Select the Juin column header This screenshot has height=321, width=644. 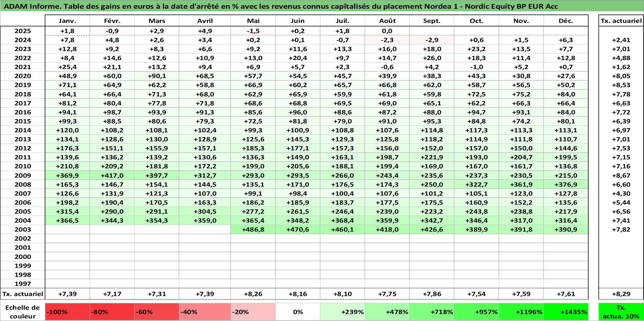(298, 21)
